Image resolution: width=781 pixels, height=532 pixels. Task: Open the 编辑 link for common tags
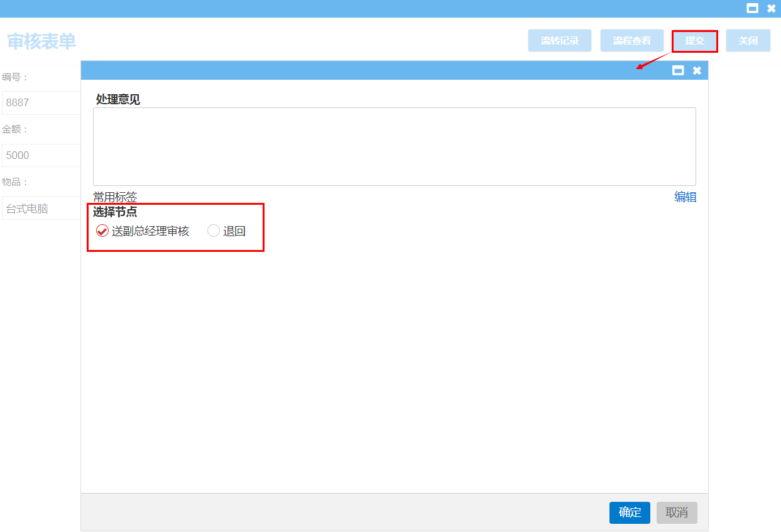pyautogui.click(x=685, y=197)
